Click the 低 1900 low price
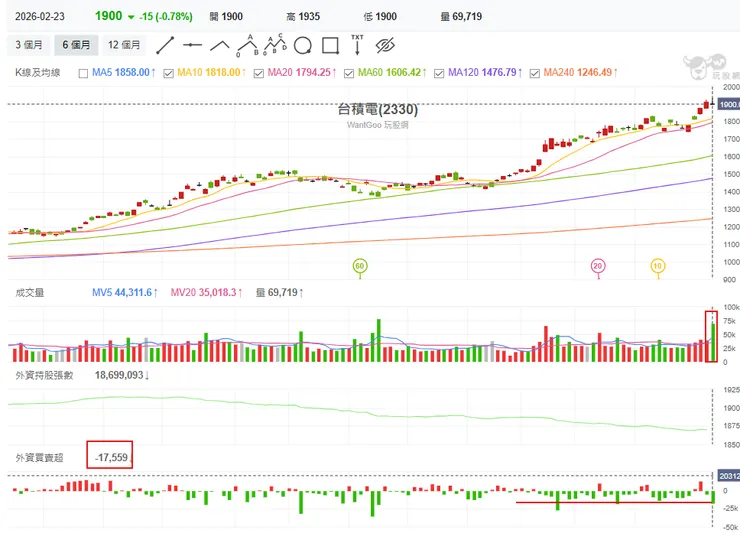 point(380,17)
